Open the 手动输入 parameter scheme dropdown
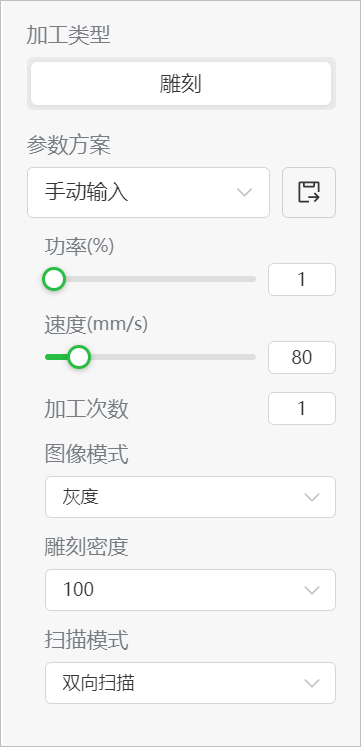 pos(149,192)
